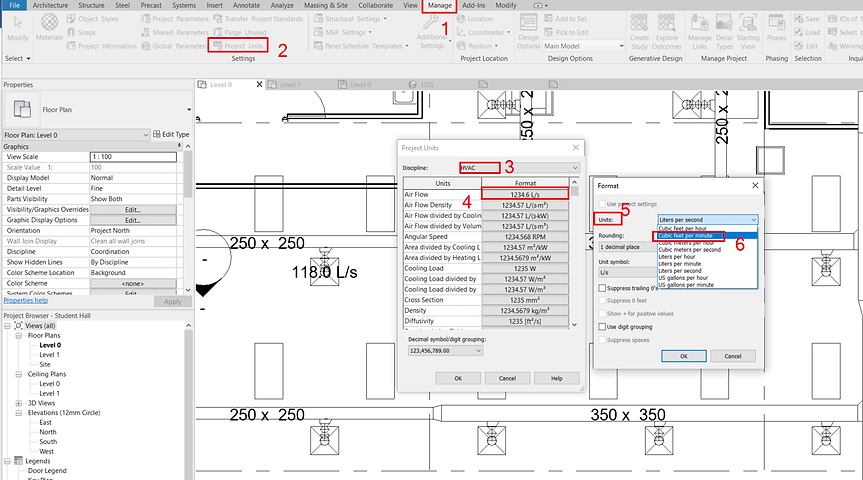Click the View Scale value field
The image size is (863, 480).
coord(133,157)
